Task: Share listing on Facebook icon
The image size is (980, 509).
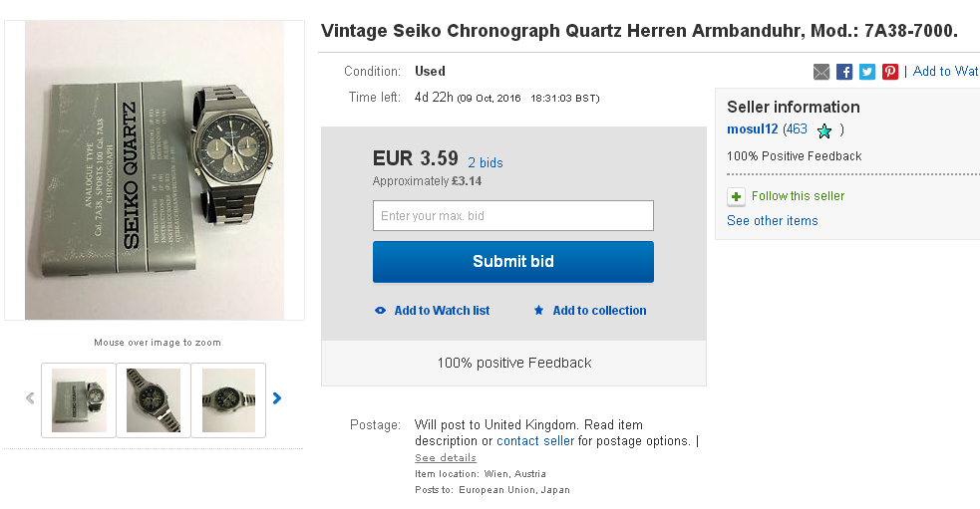Action: coord(844,72)
